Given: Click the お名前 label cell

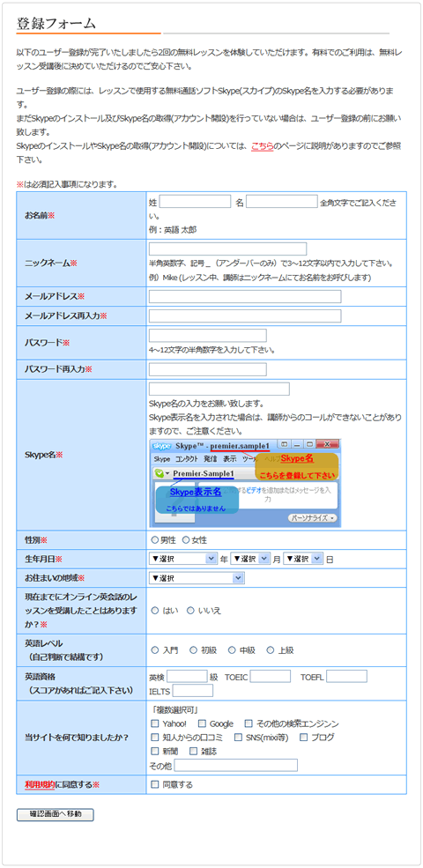Looking at the screenshot, I should click(81, 215).
